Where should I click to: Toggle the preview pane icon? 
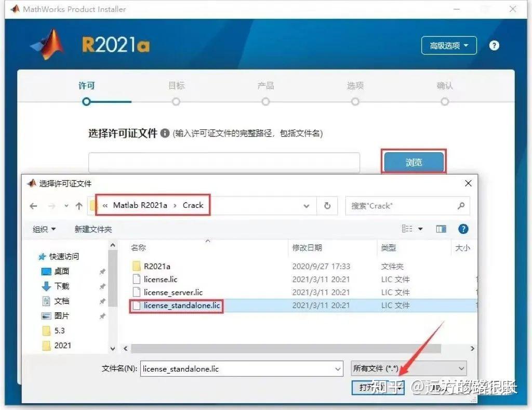click(442, 229)
